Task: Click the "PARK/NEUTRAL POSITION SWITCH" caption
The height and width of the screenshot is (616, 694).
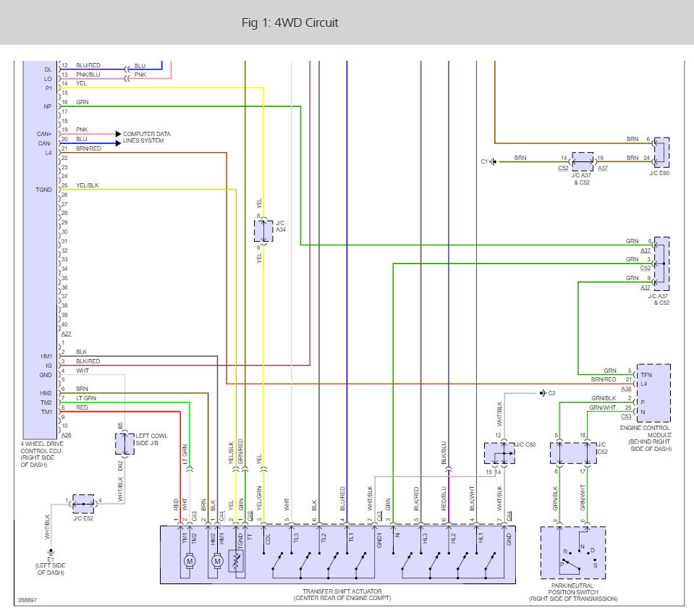Action: (572, 588)
